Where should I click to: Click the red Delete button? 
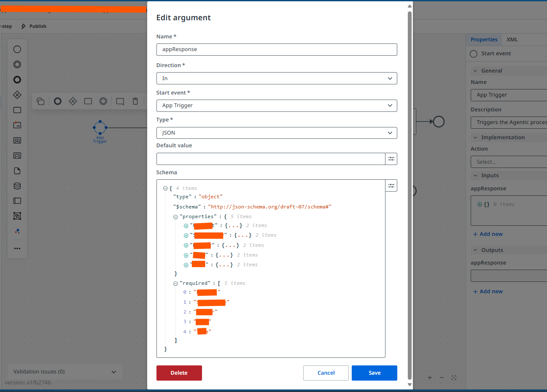coord(179,373)
